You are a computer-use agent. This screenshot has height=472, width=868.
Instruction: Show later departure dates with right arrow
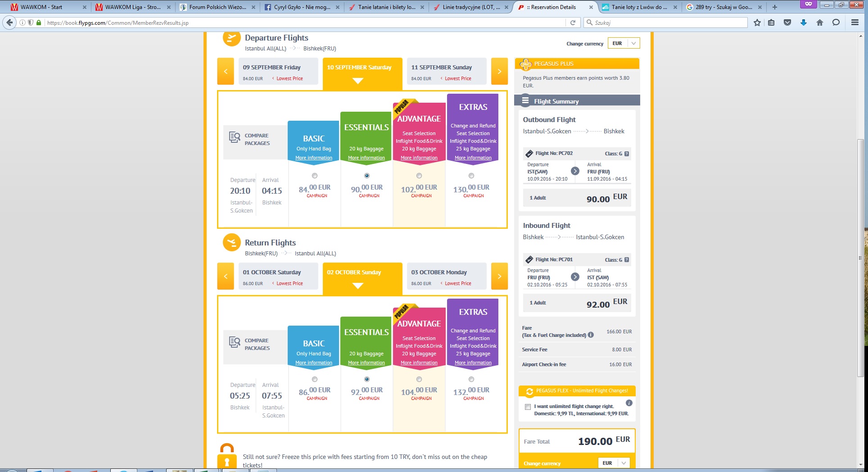pyautogui.click(x=499, y=71)
